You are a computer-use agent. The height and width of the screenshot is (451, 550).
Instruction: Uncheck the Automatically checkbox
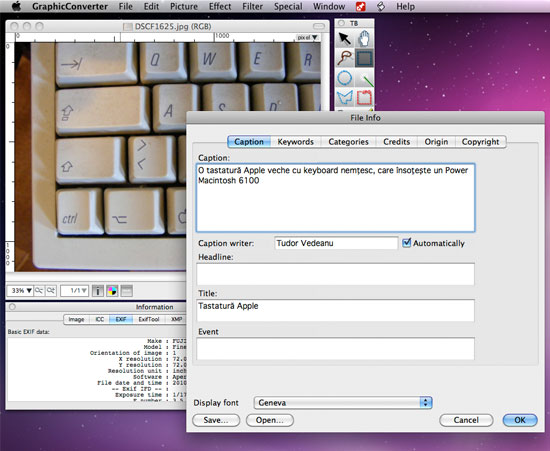[407, 243]
